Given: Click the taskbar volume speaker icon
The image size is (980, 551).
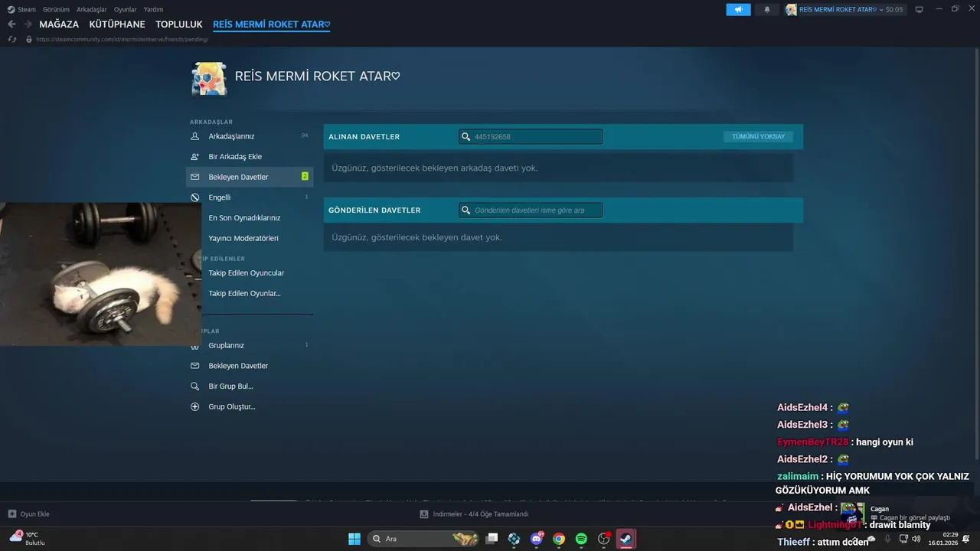Looking at the screenshot, I should point(916,539).
